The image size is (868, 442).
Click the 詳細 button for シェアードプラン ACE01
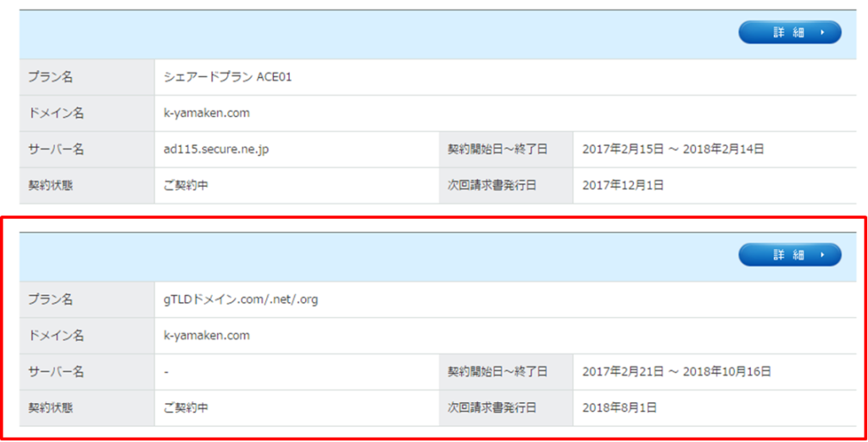pos(789,32)
